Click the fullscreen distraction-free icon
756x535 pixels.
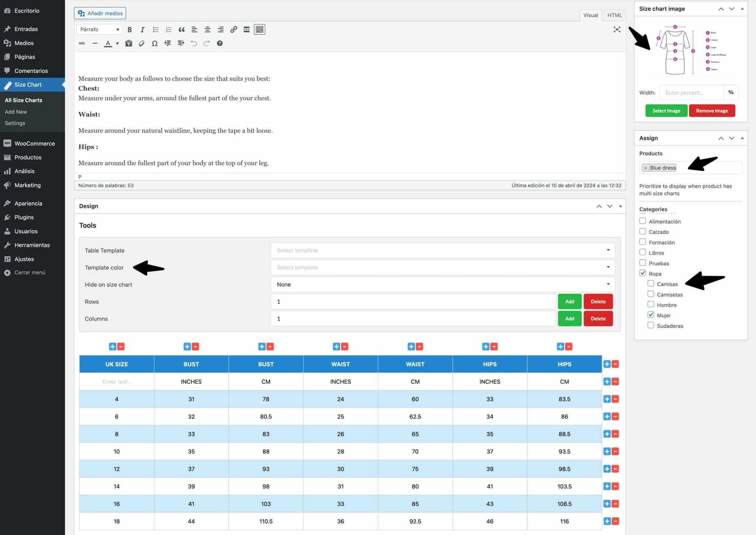click(617, 30)
